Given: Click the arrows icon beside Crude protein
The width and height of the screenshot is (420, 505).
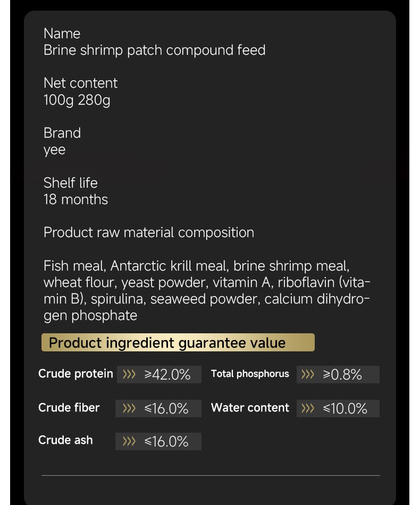Looking at the screenshot, I should (129, 375).
